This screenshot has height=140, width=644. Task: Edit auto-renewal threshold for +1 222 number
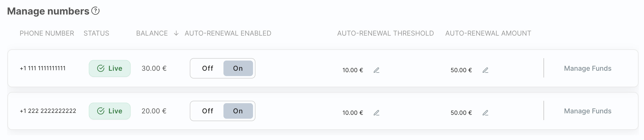[376, 113]
